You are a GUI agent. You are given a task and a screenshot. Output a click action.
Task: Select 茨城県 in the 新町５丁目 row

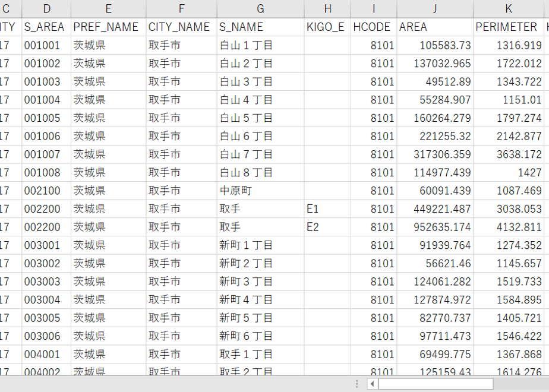click(x=109, y=318)
